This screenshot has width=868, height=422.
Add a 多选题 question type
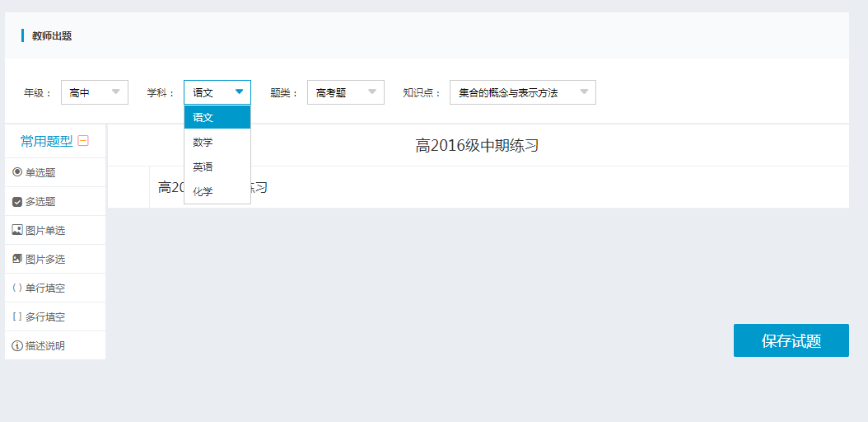point(55,202)
